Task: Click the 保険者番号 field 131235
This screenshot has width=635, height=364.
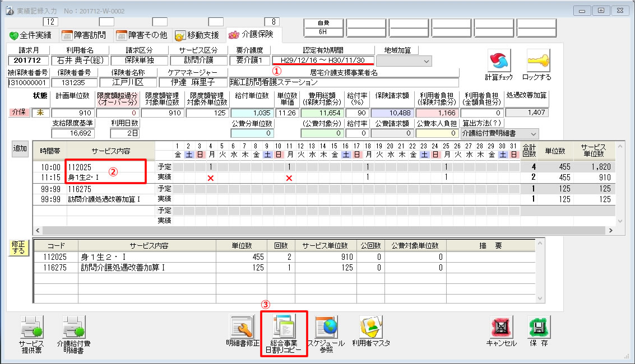Action: coord(74,82)
